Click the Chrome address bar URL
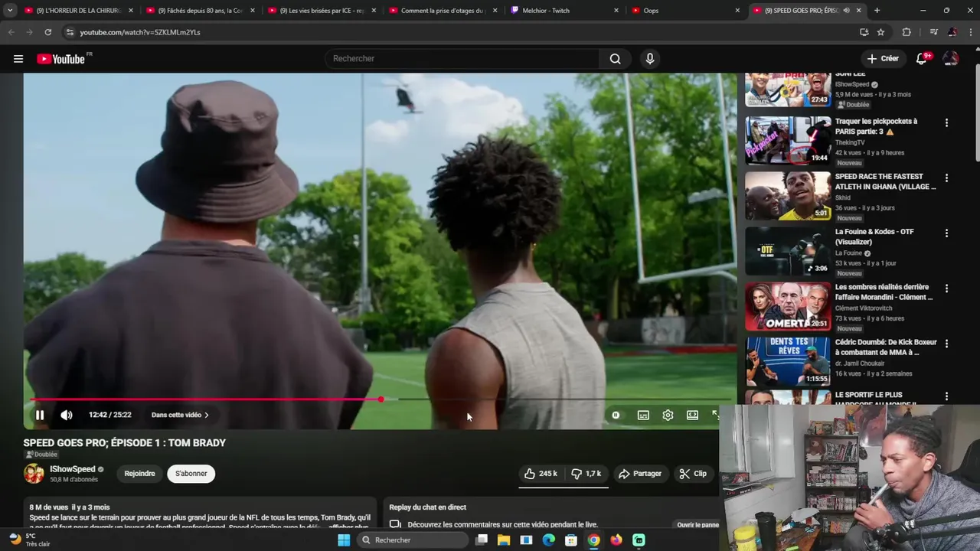This screenshot has width=980, height=551. click(140, 32)
